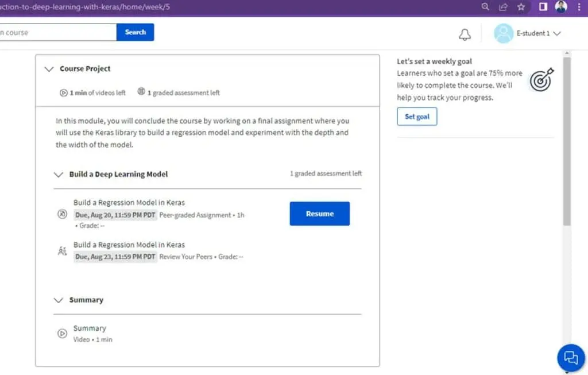Resume the Keras regression assignment

pyautogui.click(x=319, y=214)
